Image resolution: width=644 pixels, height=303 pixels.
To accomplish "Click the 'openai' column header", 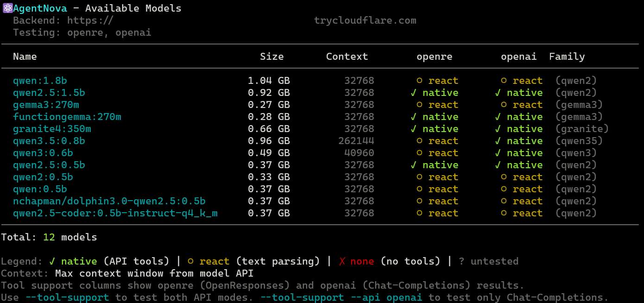I will (x=519, y=57).
